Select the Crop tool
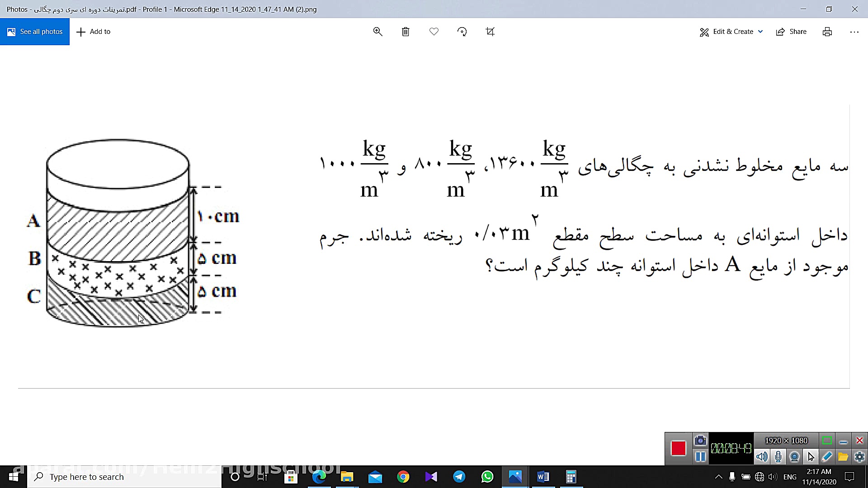The height and width of the screenshot is (488, 868). (x=490, y=32)
